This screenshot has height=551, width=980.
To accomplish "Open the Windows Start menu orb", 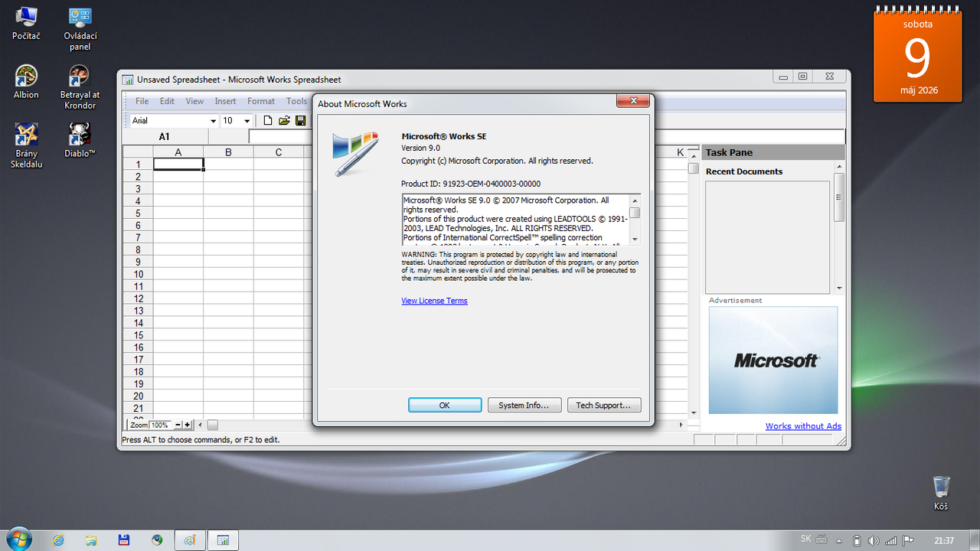I will pyautogui.click(x=18, y=540).
